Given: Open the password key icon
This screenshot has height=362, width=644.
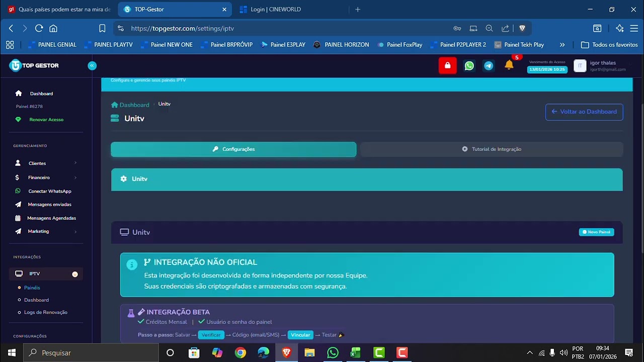Looking at the screenshot, I should pos(457,29).
